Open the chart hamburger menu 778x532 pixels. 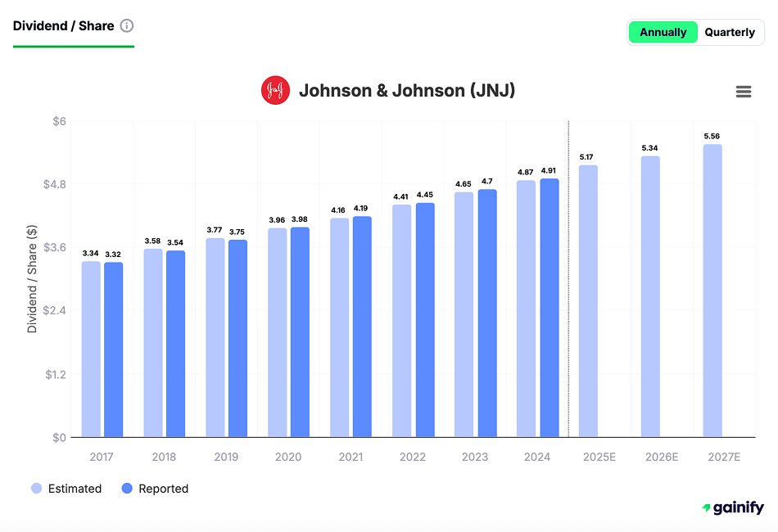click(744, 92)
